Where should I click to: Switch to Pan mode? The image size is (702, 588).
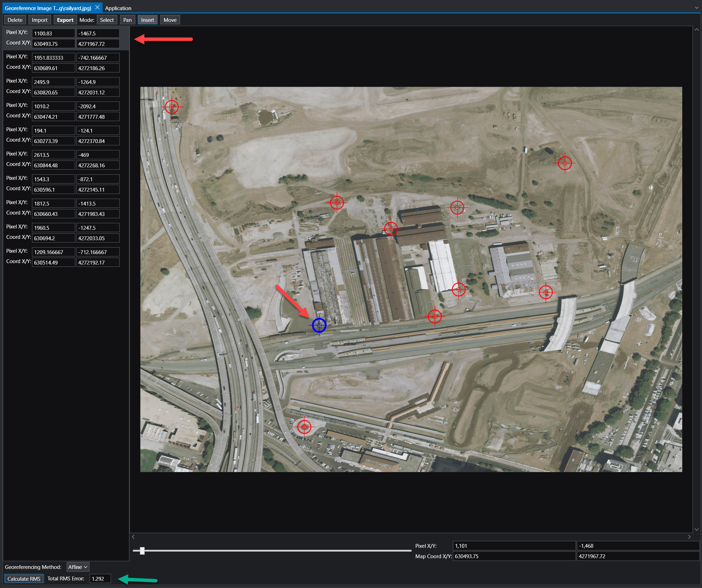click(127, 20)
